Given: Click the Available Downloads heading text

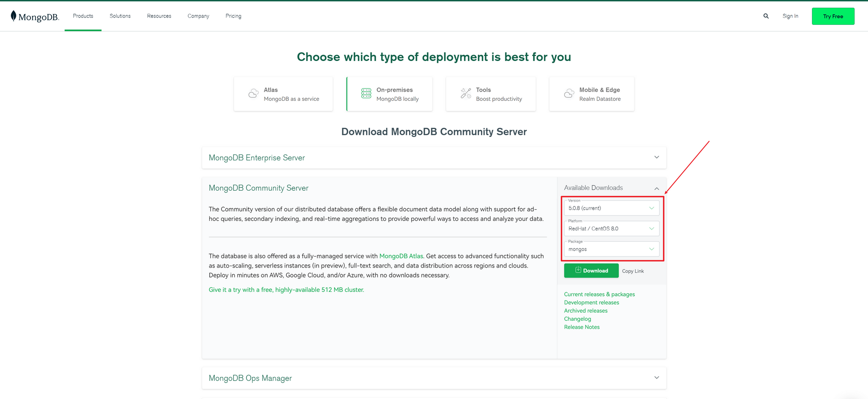Looking at the screenshot, I should (x=594, y=188).
